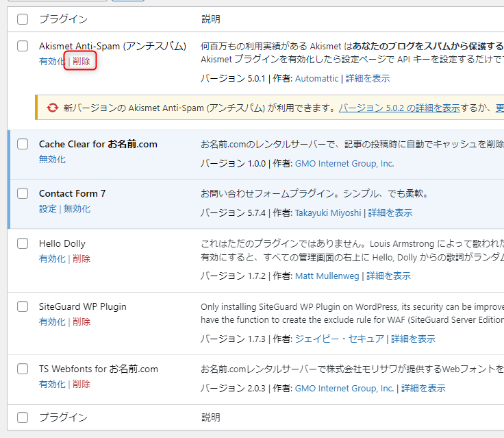Image resolution: width=504 pixels, height=438 pixels.
Task: Click the Akismet update notice refresh icon
Action: click(x=53, y=108)
